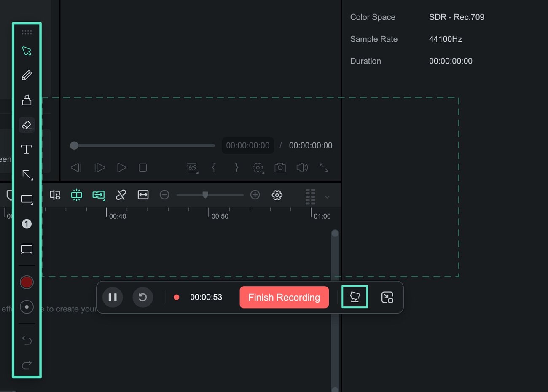548x392 pixels.
Task: Open the stroke thickness selector
Action: point(27,307)
